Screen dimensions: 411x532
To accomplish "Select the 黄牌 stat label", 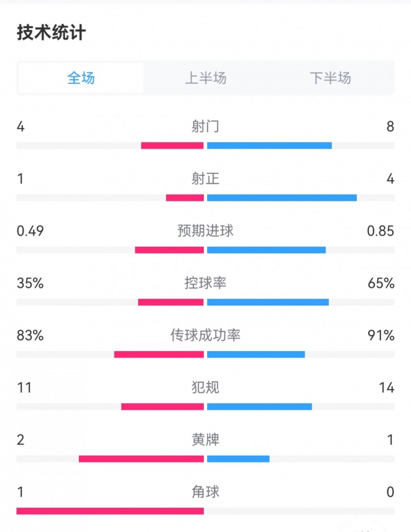I will (205, 440).
